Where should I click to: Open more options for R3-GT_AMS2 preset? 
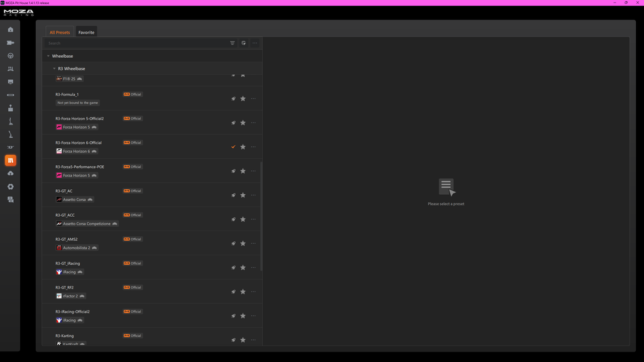pyautogui.click(x=253, y=243)
